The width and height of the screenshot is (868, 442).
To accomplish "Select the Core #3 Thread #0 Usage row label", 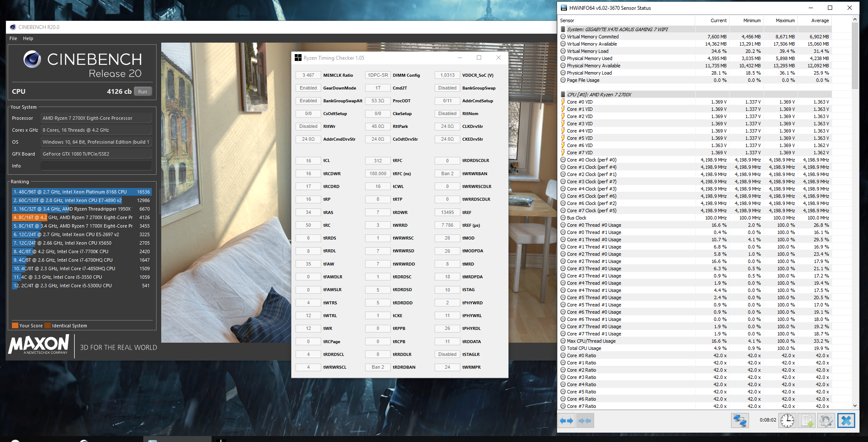I will 594,269.
